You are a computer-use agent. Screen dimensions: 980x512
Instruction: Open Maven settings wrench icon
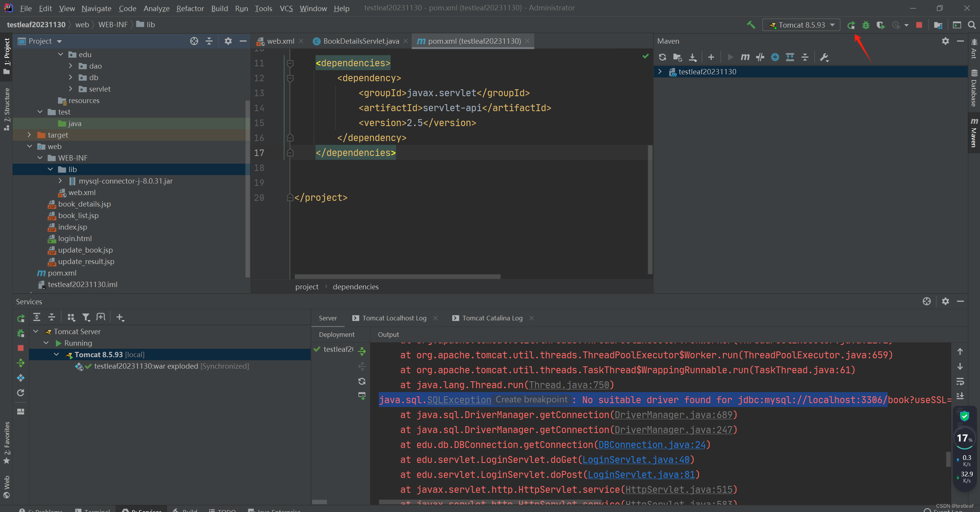tap(824, 57)
